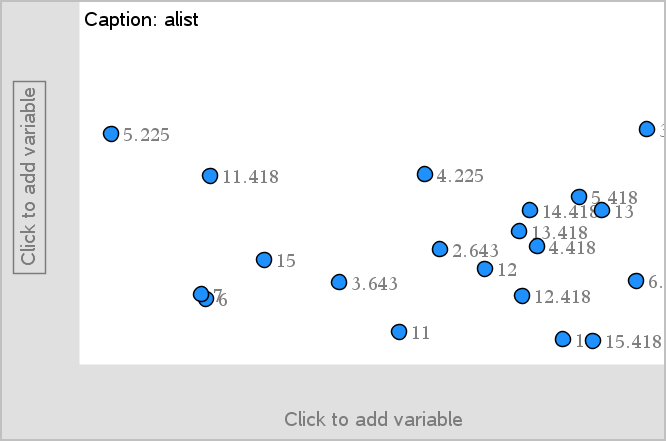Click the data point labeled 15
This screenshot has height=441, width=666.
(x=264, y=260)
